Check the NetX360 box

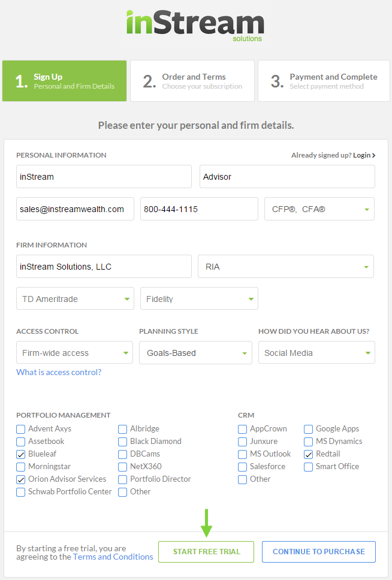(122, 467)
